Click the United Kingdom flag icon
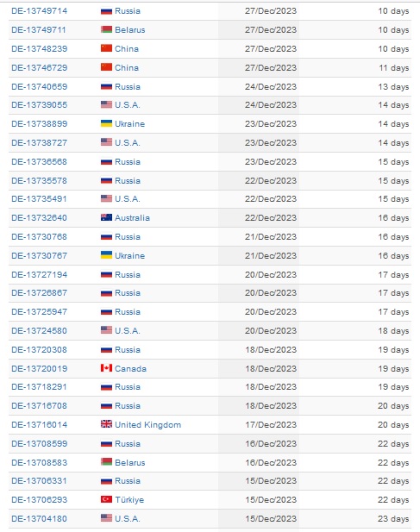 coord(106,424)
